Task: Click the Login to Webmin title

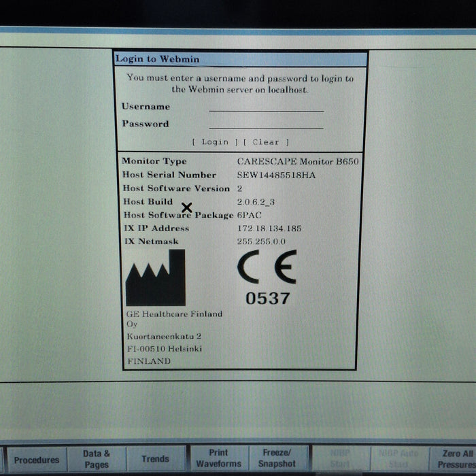Action: 158,59
